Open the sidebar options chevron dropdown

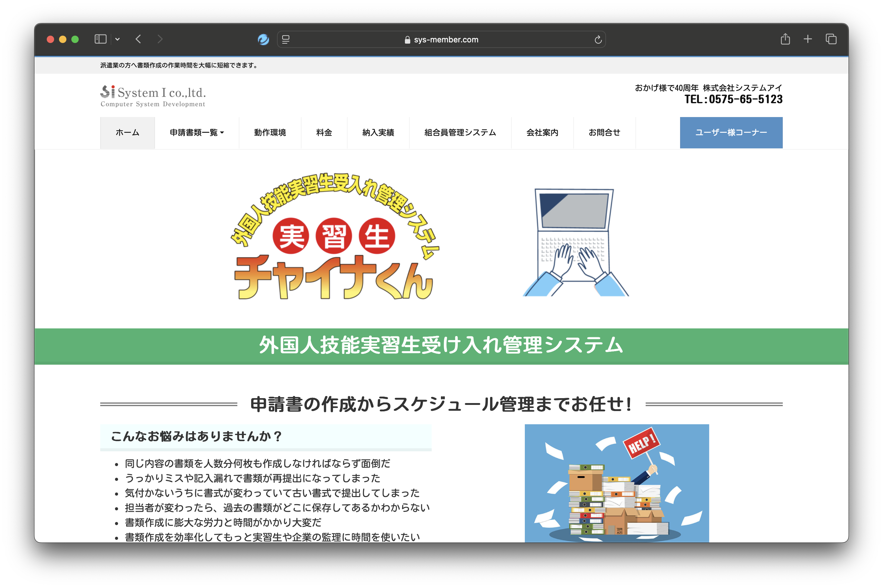(x=117, y=39)
